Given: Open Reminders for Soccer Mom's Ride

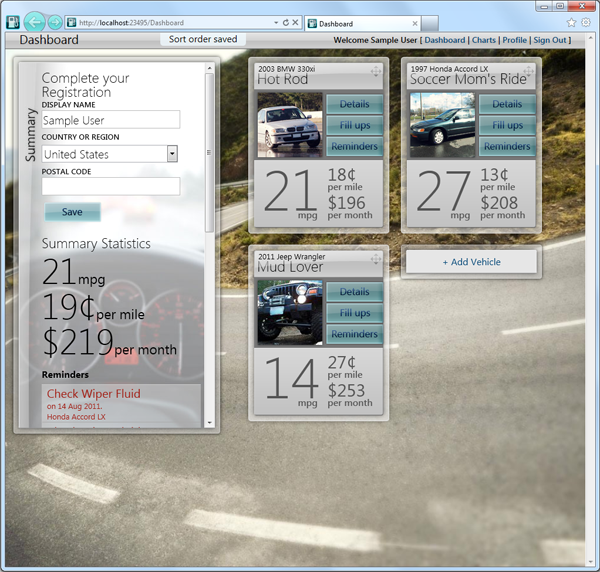Looking at the screenshot, I should coord(507,146).
